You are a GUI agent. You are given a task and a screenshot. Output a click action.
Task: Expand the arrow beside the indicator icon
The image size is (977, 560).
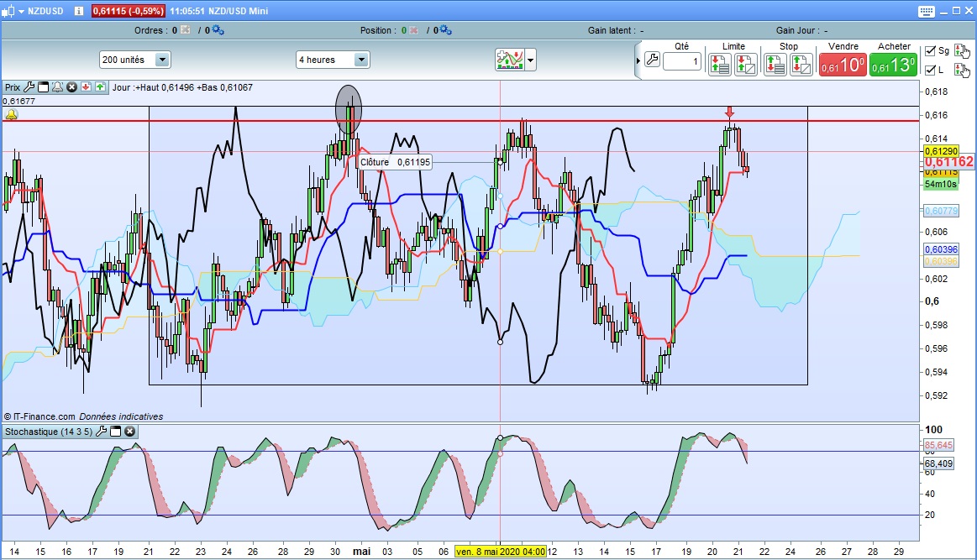click(x=530, y=60)
